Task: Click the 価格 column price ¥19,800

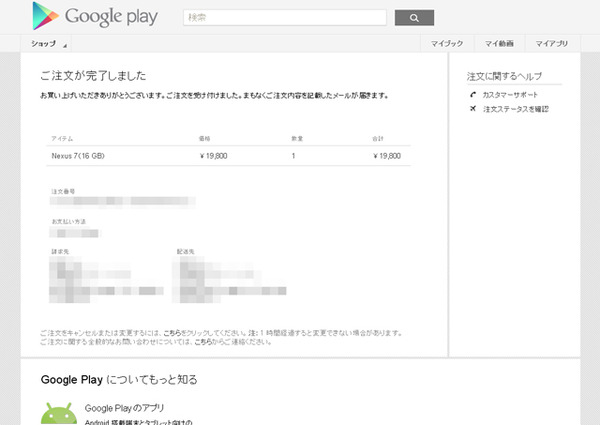Action: tap(214, 156)
